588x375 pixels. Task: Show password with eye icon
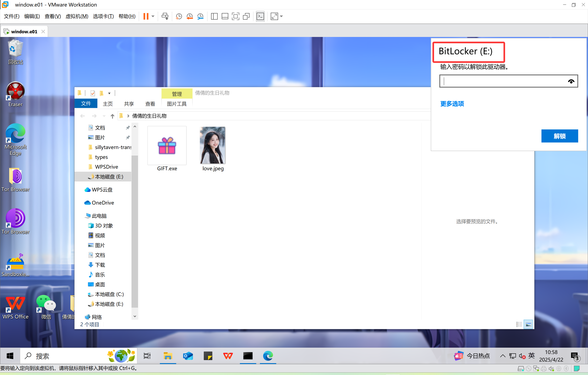click(x=571, y=81)
